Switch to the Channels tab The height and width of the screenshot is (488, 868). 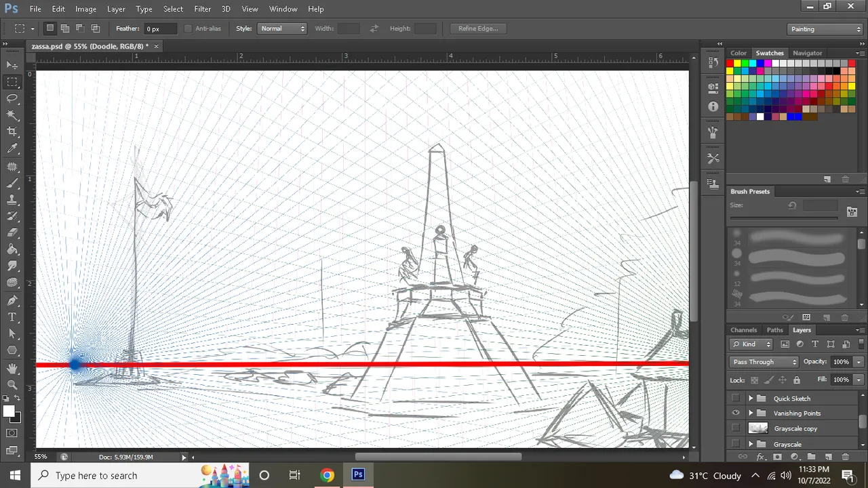click(x=743, y=330)
